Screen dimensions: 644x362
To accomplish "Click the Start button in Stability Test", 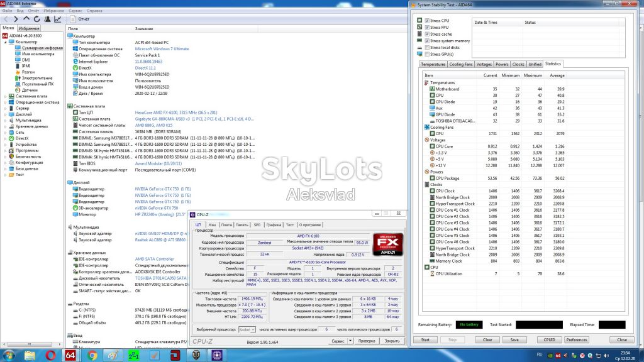I will point(425,340).
